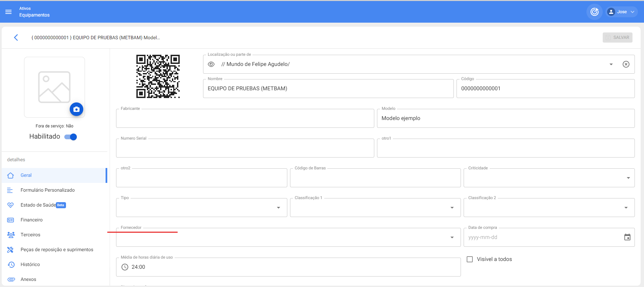644x287 pixels.
Task: Open the Histórico section
Action: click(x=30, y=264)
